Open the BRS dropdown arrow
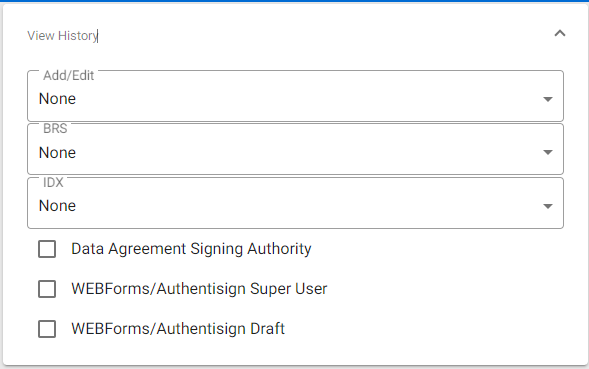 pyautogui.click(x=548, y=152)
